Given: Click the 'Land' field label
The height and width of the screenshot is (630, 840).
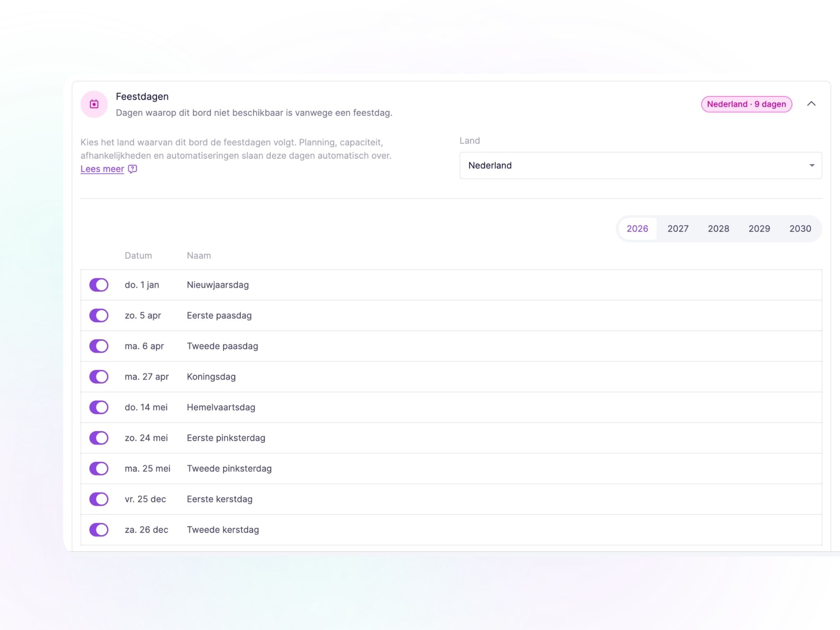Looking at the screenshot, I should 470,141.
